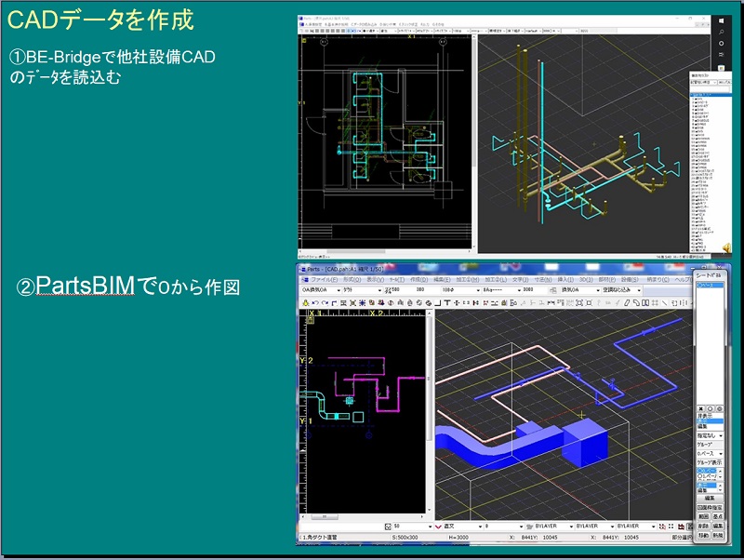Click the redo arrow icon in PartsBIM toolbar
Viewport: 744px width, 560px height.
click(325, 302)
